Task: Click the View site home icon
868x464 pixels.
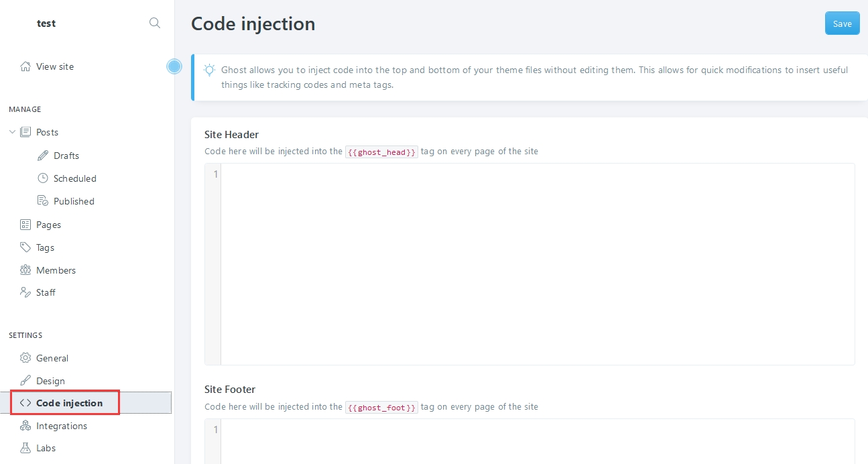Action: point(25,66)
